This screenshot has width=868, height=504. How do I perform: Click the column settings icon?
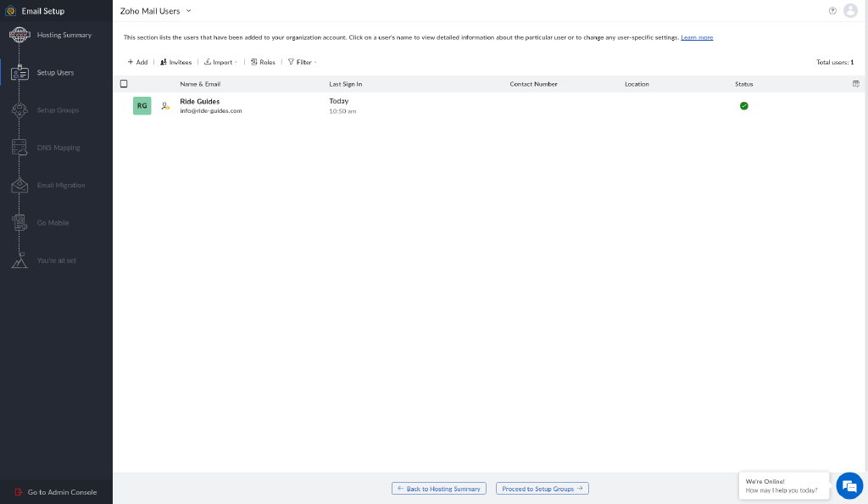856,84
